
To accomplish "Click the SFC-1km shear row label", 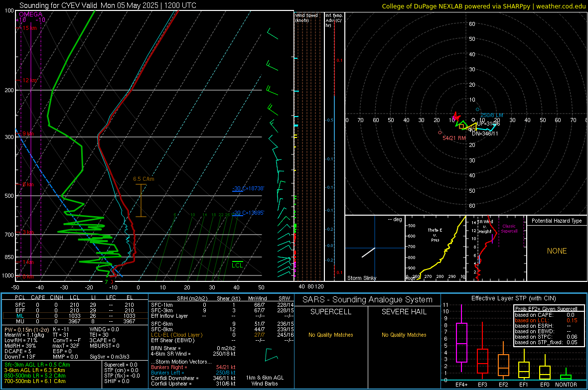I will point(162,305).
